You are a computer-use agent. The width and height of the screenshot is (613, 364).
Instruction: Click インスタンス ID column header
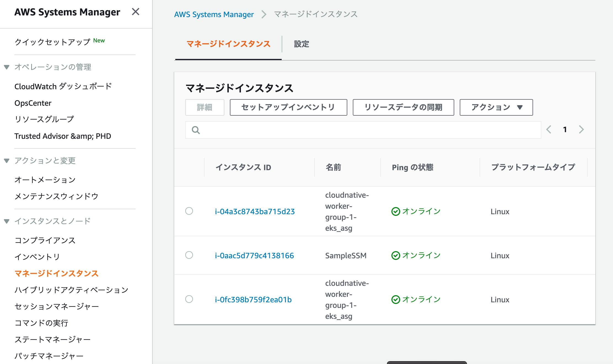pos(243,167)
